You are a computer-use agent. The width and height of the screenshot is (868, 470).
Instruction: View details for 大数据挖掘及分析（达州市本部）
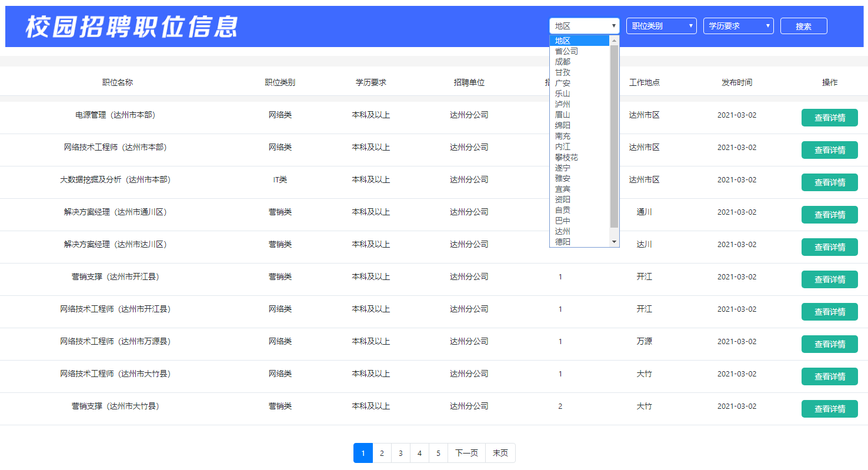point(830,182)
